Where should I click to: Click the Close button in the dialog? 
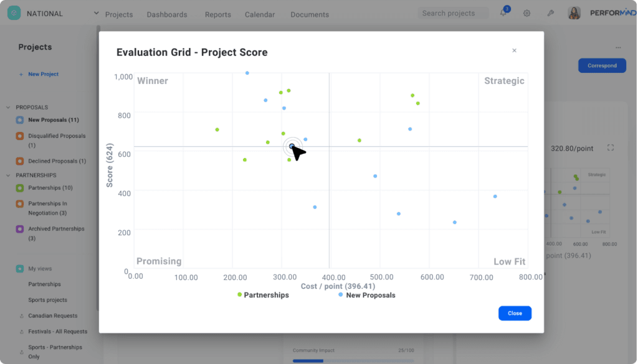point(515,313)
